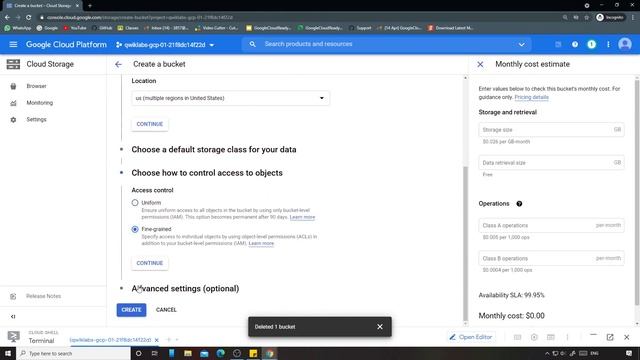
Task: Open the WhatsApp bookmark
Action: tap(18, 28)
